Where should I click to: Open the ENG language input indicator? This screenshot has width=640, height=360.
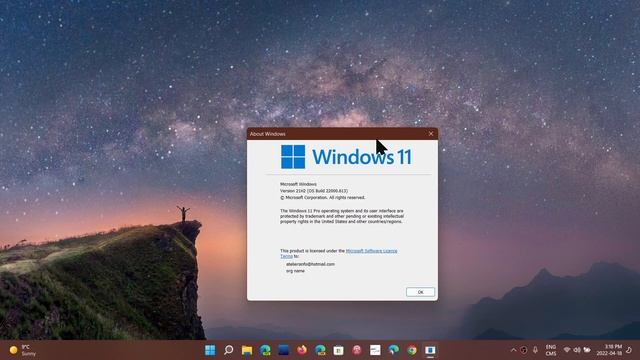point(551,350)
